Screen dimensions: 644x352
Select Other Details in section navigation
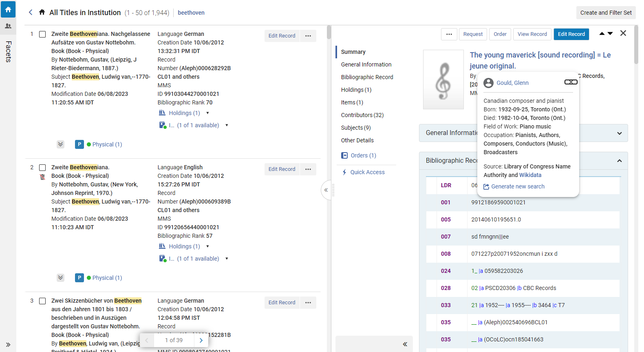pos(357,140)
